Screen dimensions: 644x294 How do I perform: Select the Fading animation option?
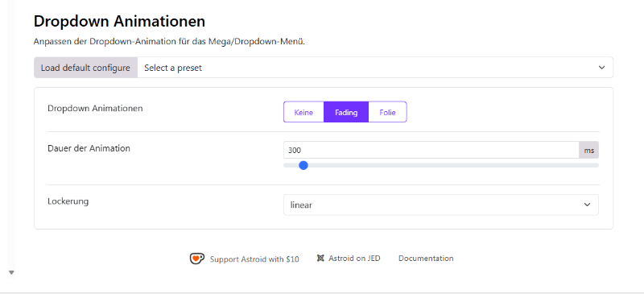point(346,112)
